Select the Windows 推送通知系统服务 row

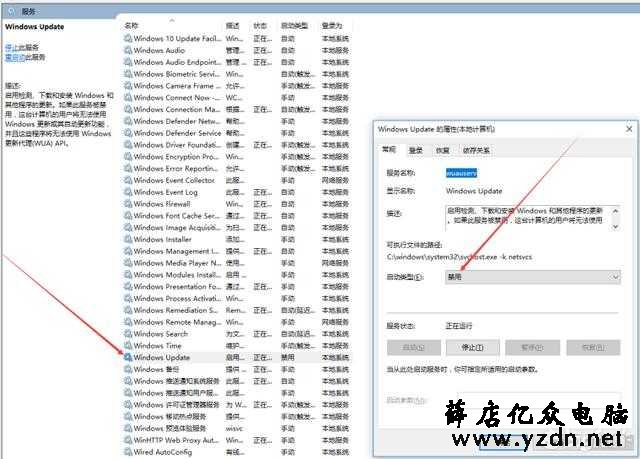(x=236, y=381)
